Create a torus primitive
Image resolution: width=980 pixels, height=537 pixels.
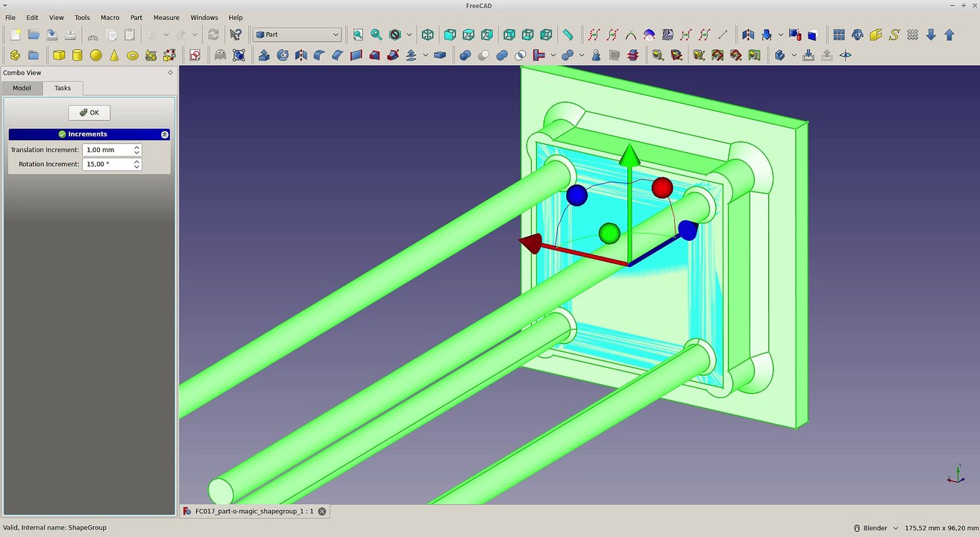(x=133, y=55)
